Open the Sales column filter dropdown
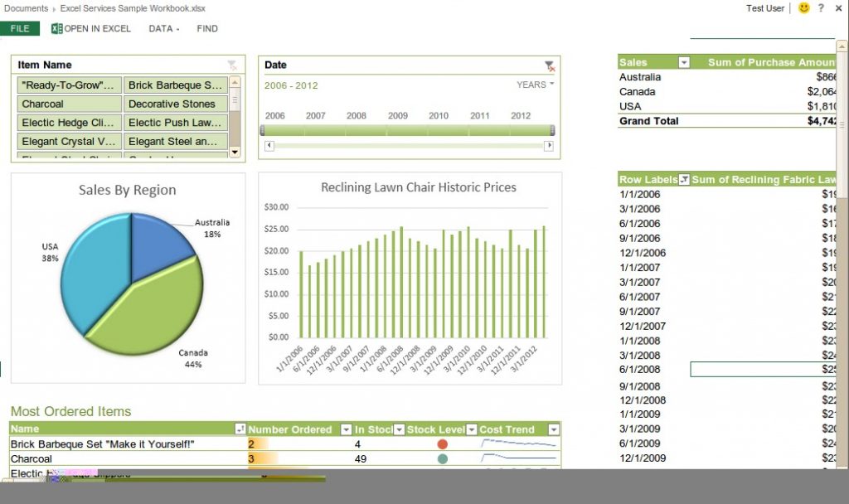 tap(682, 62)
